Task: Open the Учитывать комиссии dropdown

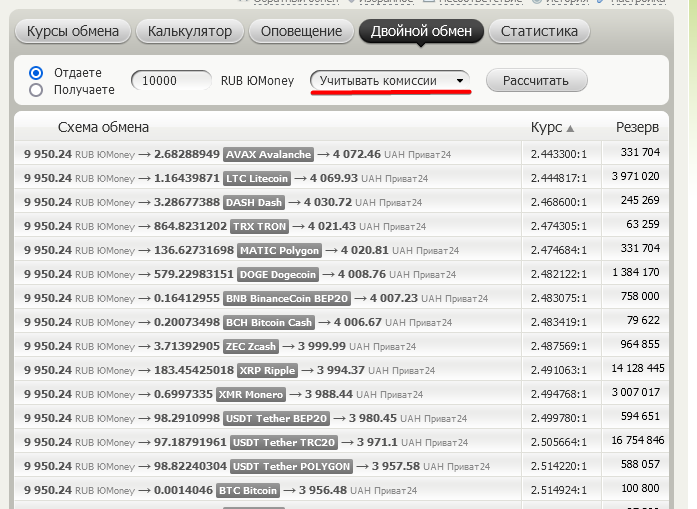Action: tap(390, 80)
